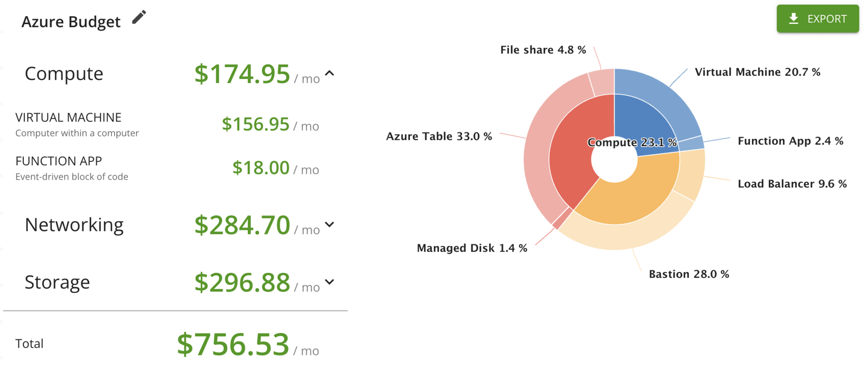Image resolution: width=868 pixels, height=372 pixels.
Task: Select the FUNCTION APP line item
Action: [58, 161]
